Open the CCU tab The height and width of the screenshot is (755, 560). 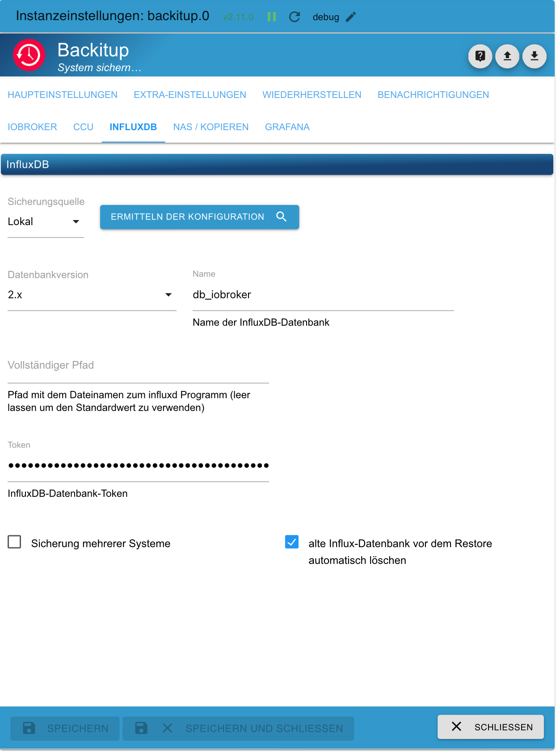point(84,127)
